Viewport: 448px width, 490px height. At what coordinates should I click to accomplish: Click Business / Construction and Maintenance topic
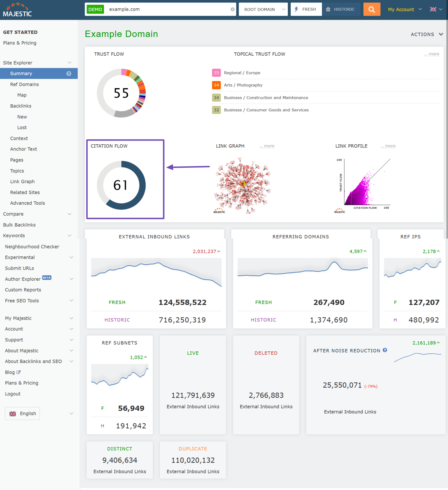pos(266,98)
